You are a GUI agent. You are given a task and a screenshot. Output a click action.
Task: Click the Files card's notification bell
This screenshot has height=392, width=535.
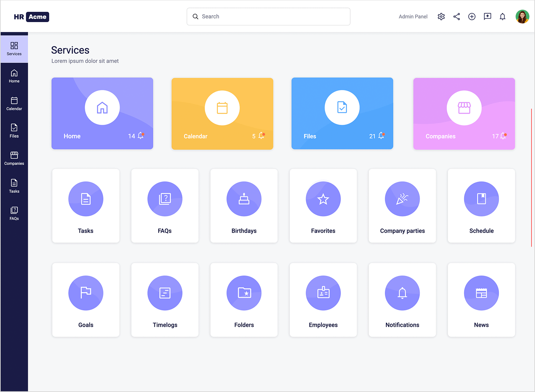(381, 136)
